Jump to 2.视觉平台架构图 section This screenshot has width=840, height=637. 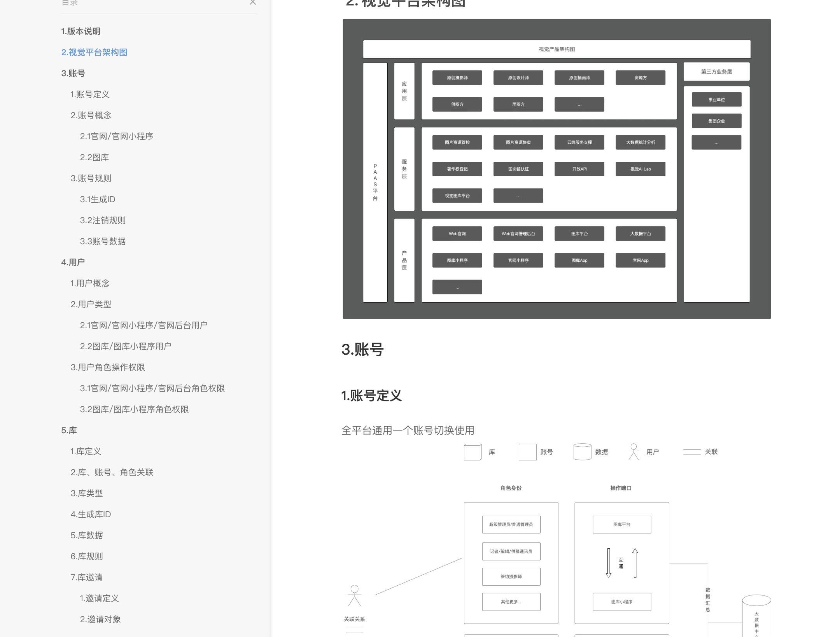click(94, 52)
